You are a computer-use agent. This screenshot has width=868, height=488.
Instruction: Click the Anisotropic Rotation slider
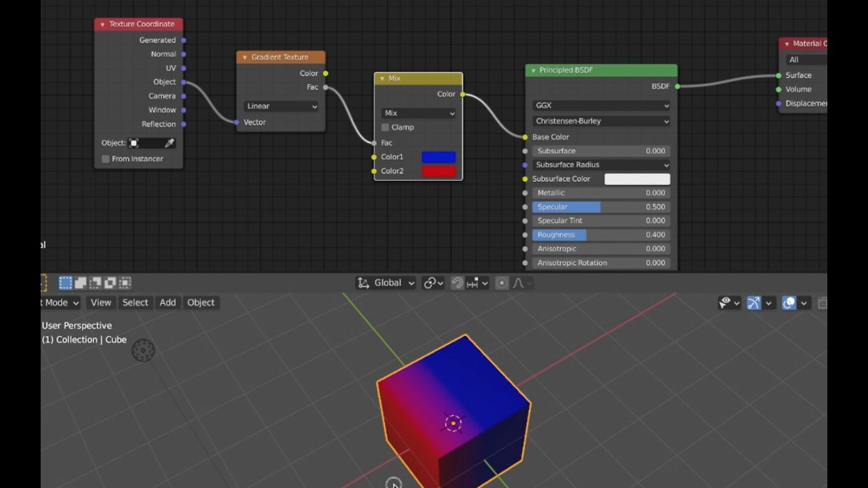click(601, 263)
